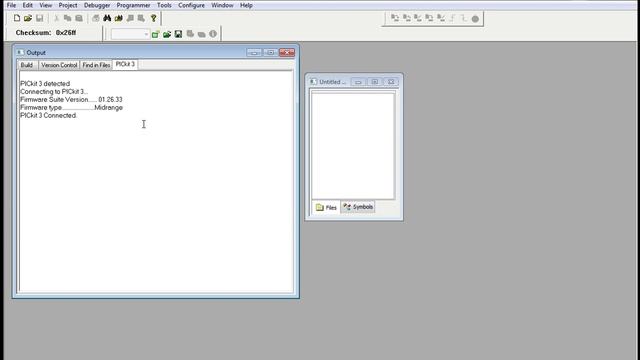The width and height of the screenshot is (640, 360).
Task: Close the Untitled workspace window
Action: (x=391, y=82)
